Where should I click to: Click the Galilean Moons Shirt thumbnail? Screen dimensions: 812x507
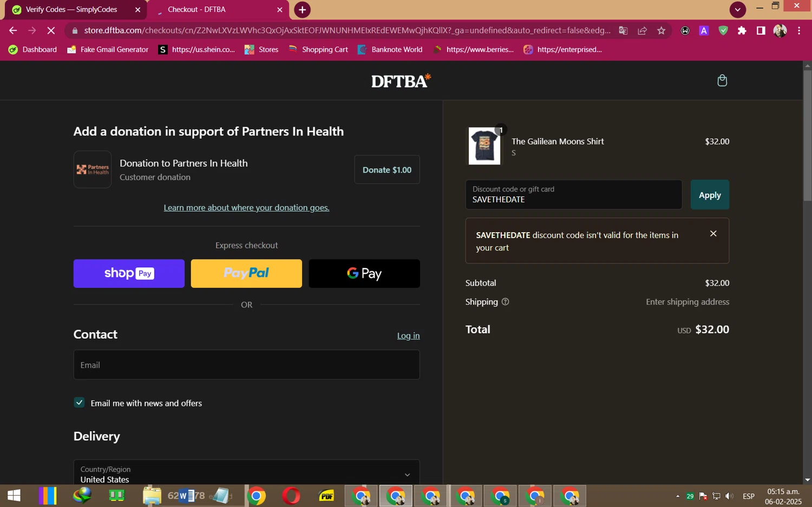[484, 146]
